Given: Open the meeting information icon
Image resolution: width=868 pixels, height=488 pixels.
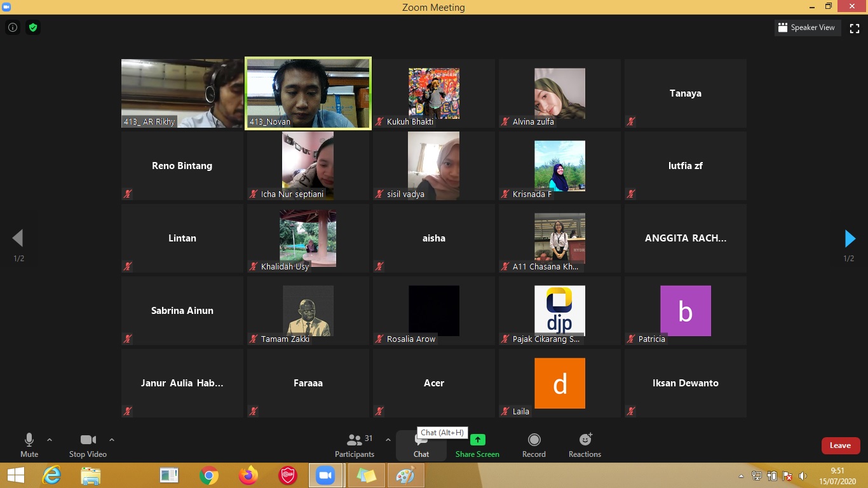Looking at the screenshot, I should coord(12,27).
